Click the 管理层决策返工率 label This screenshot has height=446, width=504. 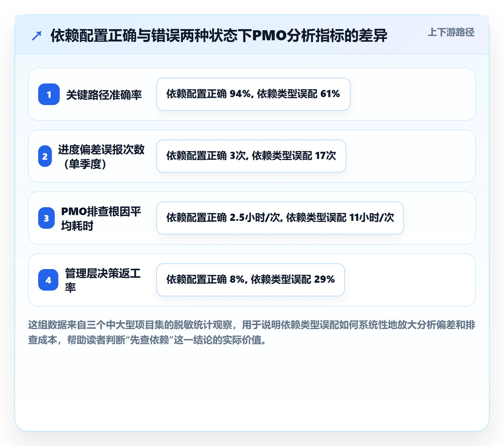(x=103, y=280)
